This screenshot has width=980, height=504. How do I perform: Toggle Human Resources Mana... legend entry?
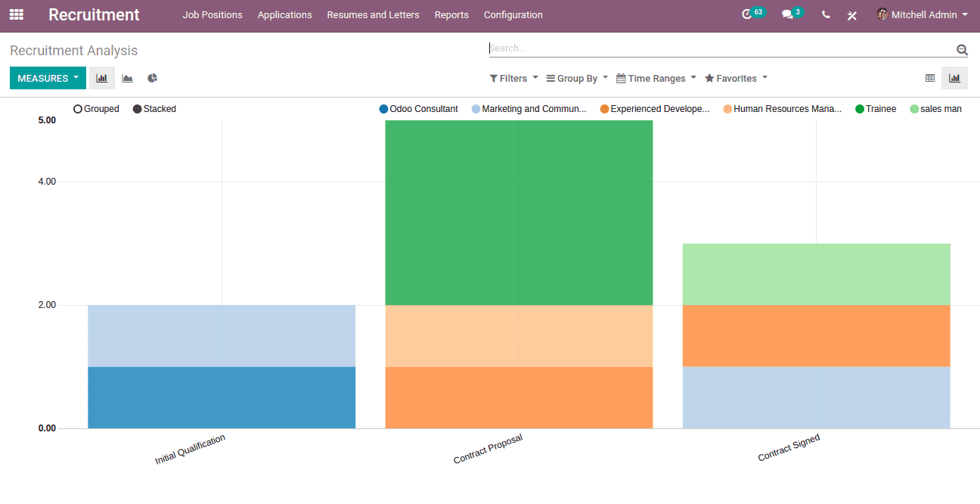tap(783, 109)
